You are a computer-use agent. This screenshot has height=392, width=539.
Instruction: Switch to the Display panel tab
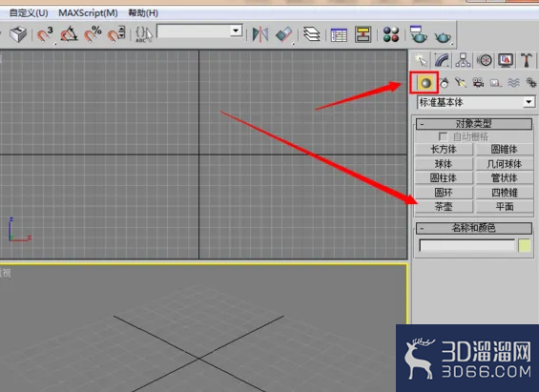(506, 60)
